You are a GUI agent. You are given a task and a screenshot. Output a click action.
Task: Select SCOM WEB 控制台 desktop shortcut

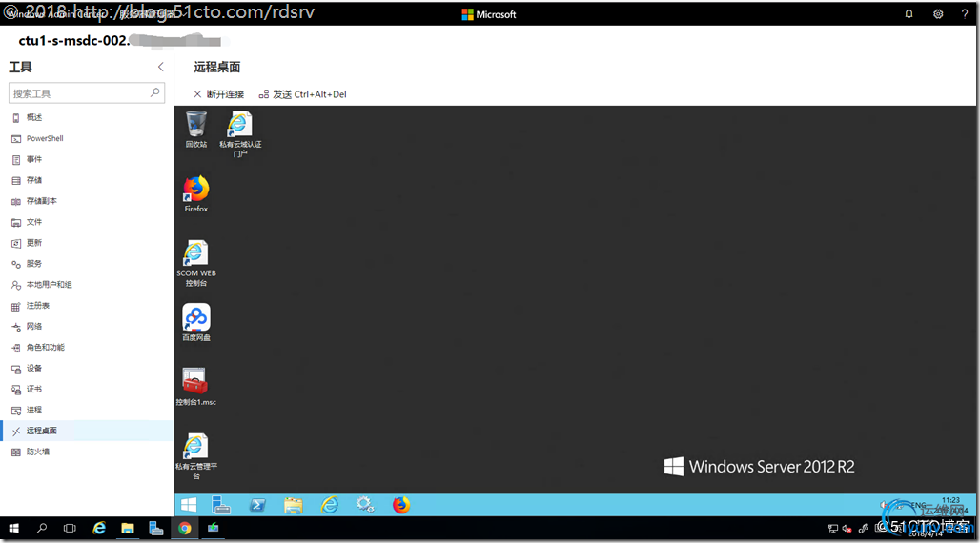click(x=196, y=263)
